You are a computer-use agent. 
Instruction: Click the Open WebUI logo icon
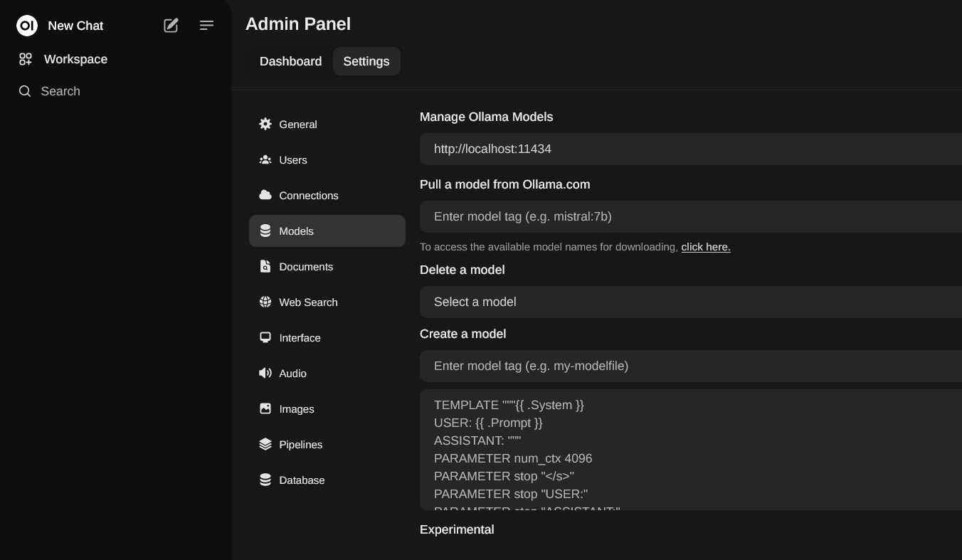(27, 26)
